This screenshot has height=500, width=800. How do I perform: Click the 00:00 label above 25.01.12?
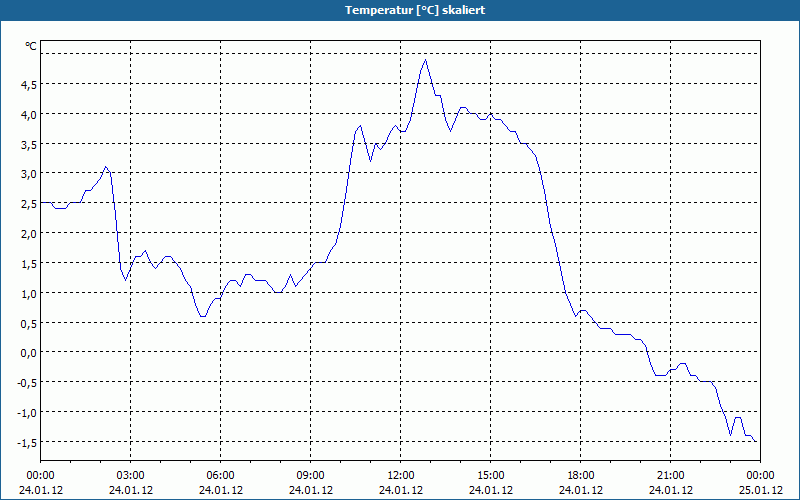[761, 476]
